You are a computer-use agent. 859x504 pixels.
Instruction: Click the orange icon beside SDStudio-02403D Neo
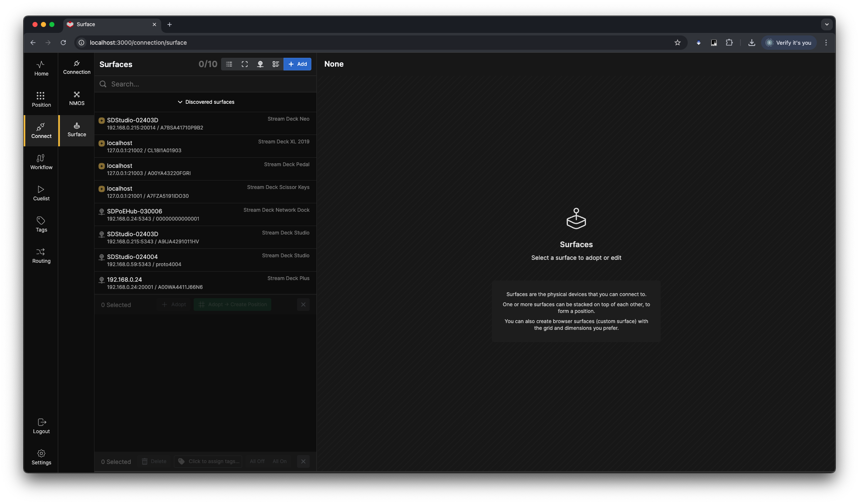pos(102,121)
